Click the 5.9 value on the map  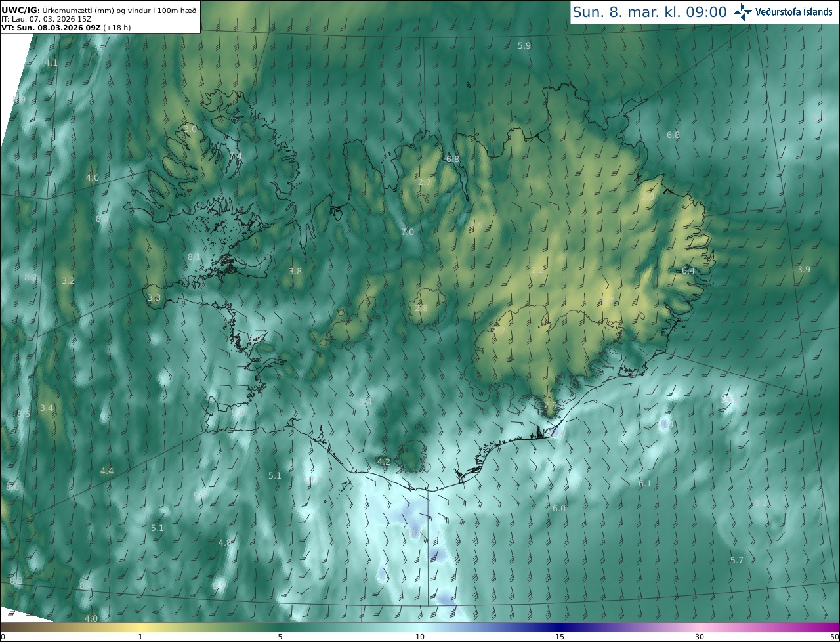(x=524, y=45)
